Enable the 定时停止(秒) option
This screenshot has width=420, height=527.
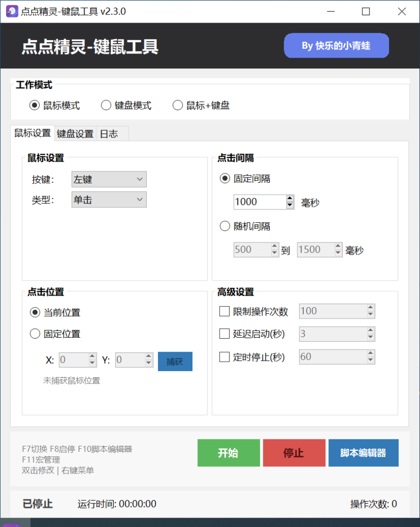click(224, 357)
